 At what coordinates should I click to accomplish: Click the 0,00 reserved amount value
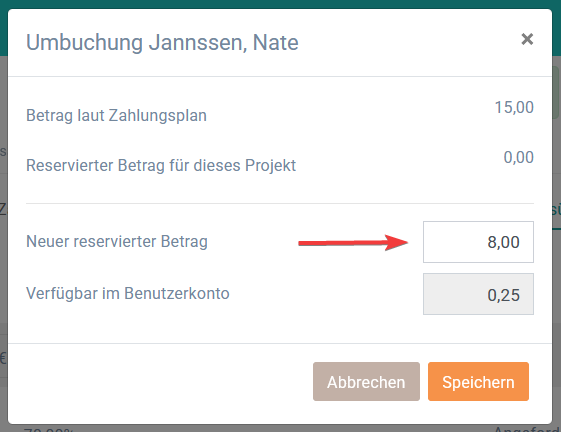tap(519, 157)
